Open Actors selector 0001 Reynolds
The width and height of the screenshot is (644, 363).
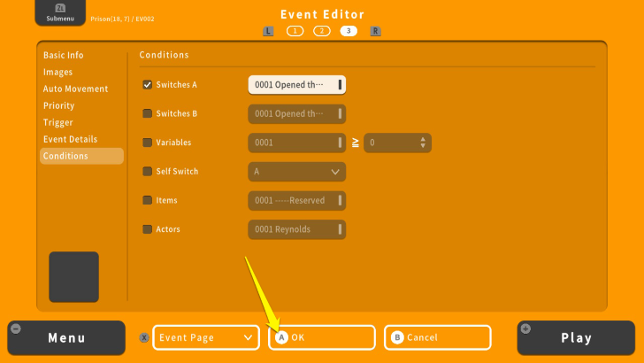click(x=297, y=229)
